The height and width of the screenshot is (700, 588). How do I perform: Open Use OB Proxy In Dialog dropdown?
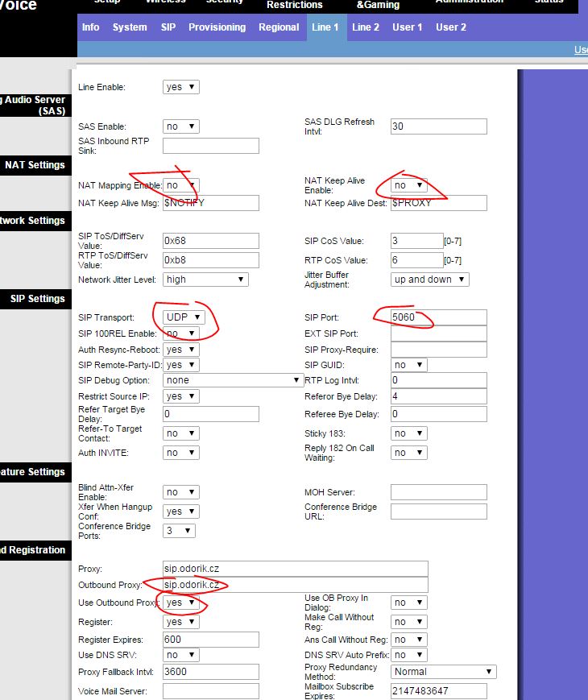409,603
